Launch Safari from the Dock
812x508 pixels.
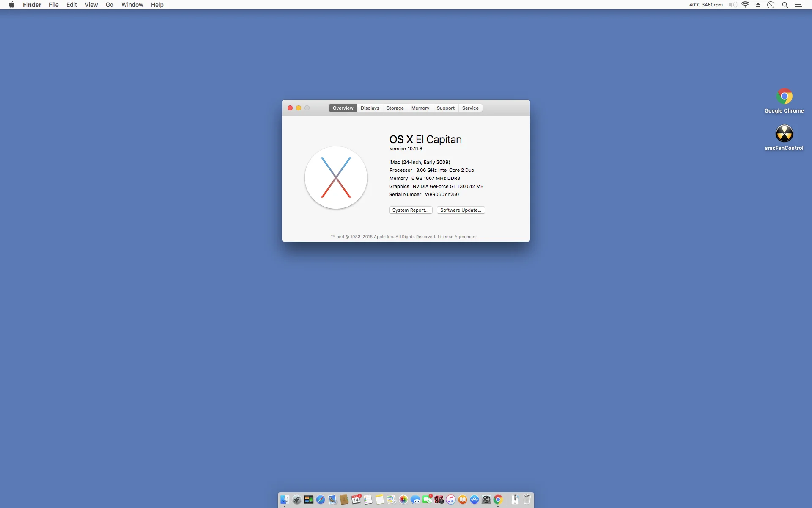(321, 500)
